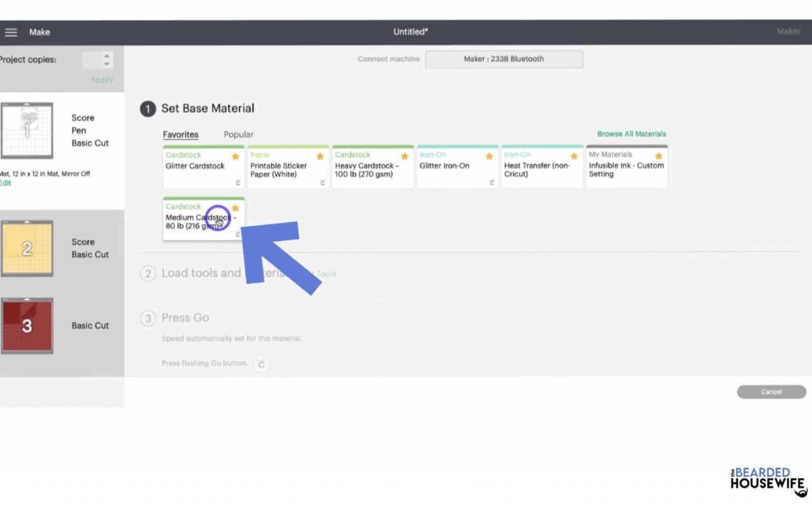Switch to the Popular tab

[x=238, y=135]
